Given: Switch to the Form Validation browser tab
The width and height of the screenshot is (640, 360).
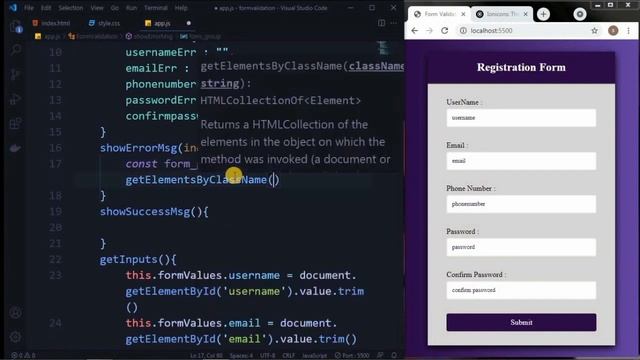Looking at the screenshot, I should click(440, 14).
